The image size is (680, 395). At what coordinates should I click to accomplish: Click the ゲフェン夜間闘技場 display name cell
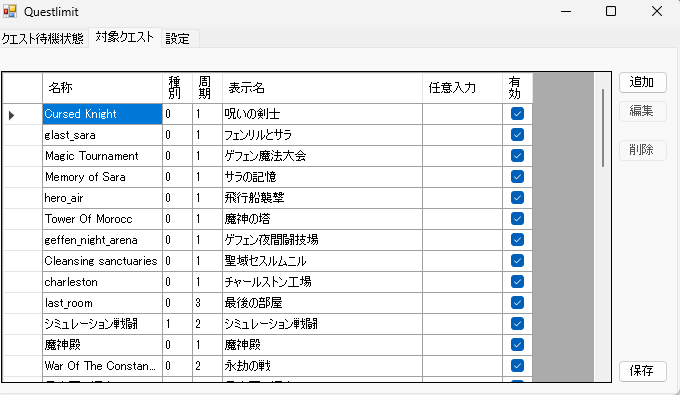pyautogui.click(x=322, y=240)
